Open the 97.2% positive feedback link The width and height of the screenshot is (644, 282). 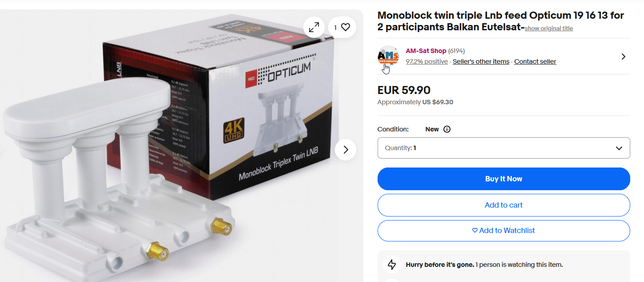coord(427,61)
